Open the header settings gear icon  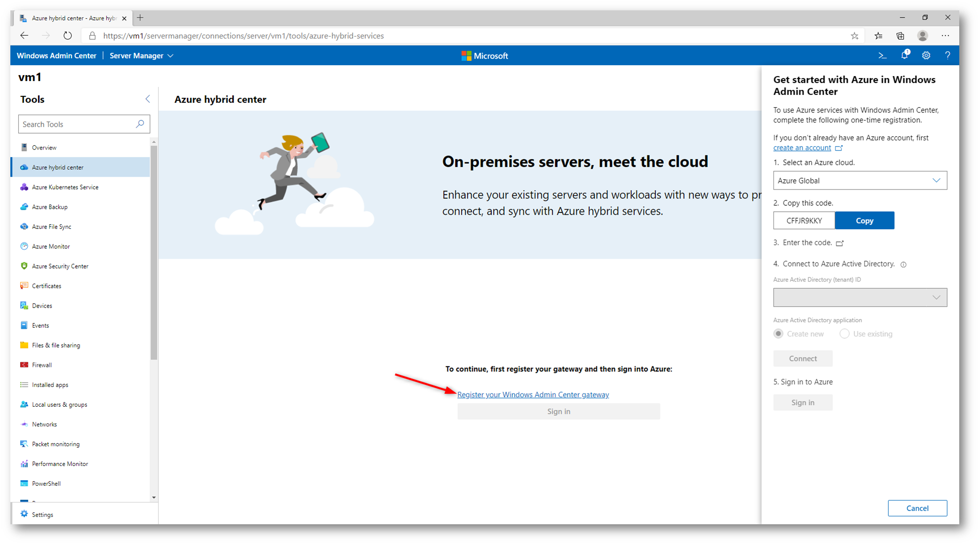pos(926,55)
